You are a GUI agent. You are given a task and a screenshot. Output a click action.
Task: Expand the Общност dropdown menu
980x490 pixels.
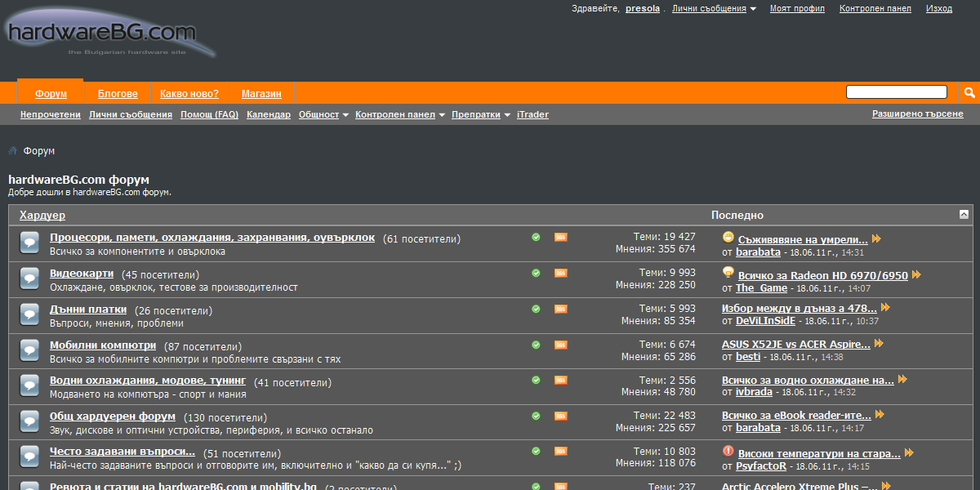click(323, 115)
